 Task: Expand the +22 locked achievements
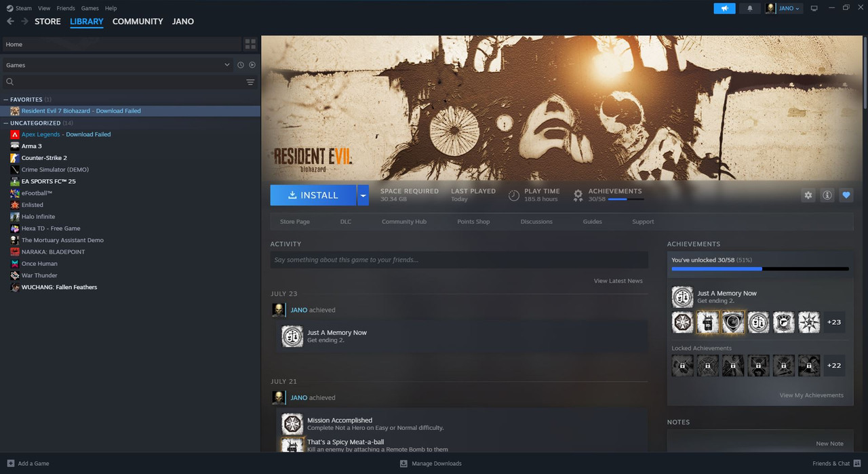tap(834, 366)
